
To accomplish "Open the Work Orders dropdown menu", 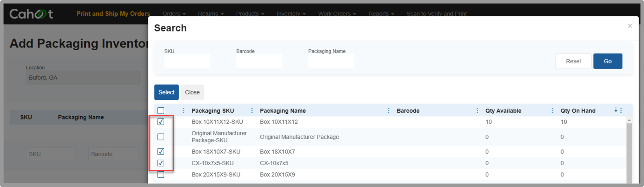I will pos(337,14).
